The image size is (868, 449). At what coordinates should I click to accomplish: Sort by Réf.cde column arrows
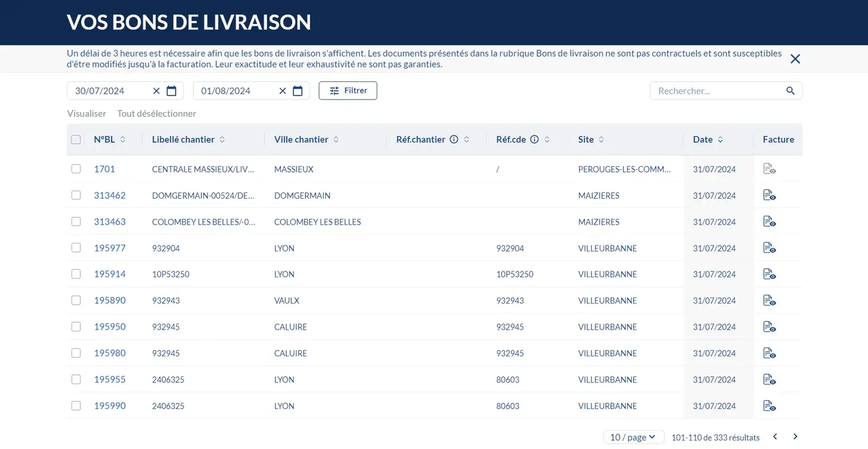coord(547,139)
